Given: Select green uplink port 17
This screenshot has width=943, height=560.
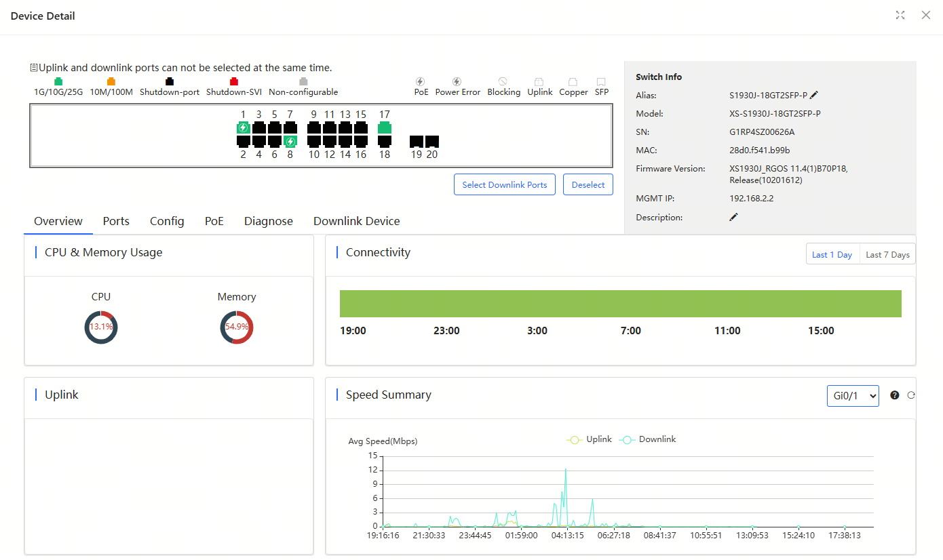Looking at the screenshot, I should 384,127.
